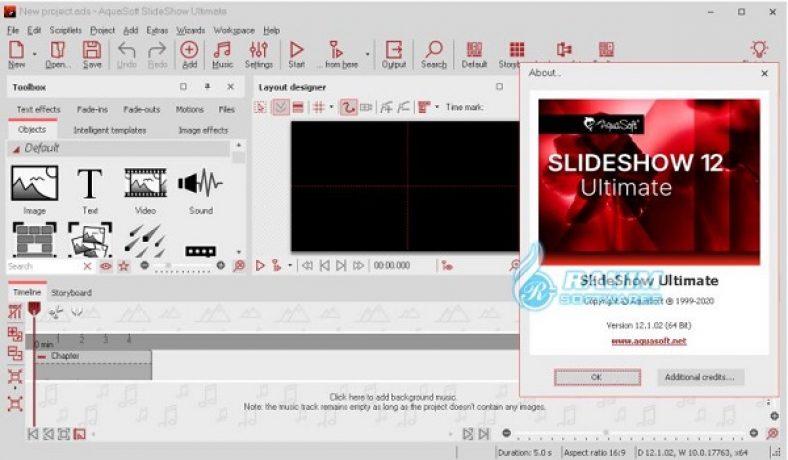This screenshot has width=788, height=460.
Task: Toggle the motion path button in Layout designer
Action: coord(348,107)
